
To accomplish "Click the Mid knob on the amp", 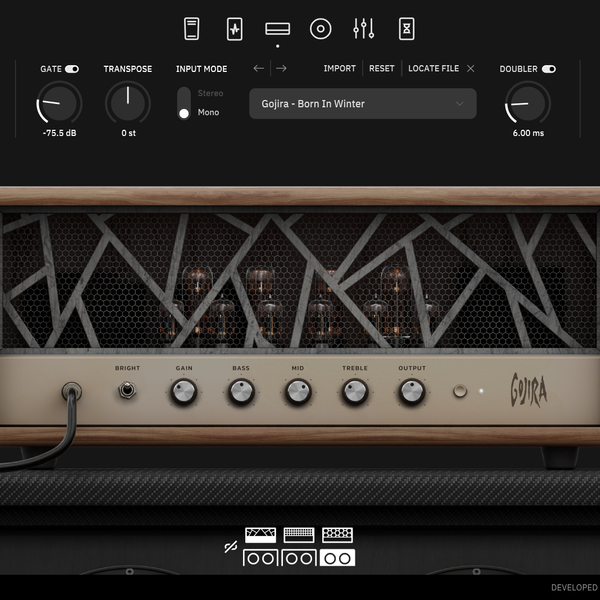I will pyautogui.click(x=298, y=392).
